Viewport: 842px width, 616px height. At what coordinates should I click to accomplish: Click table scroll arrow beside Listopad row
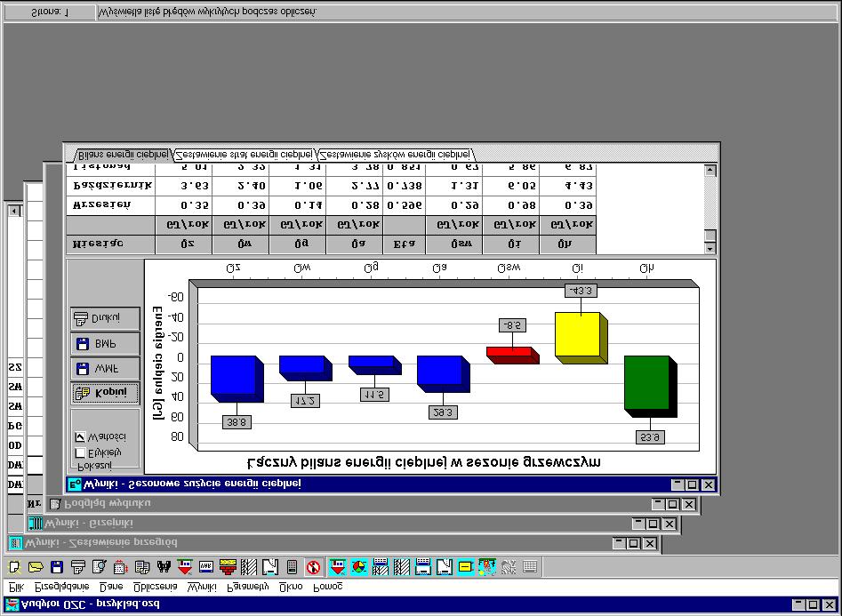(x=710, y=171)
